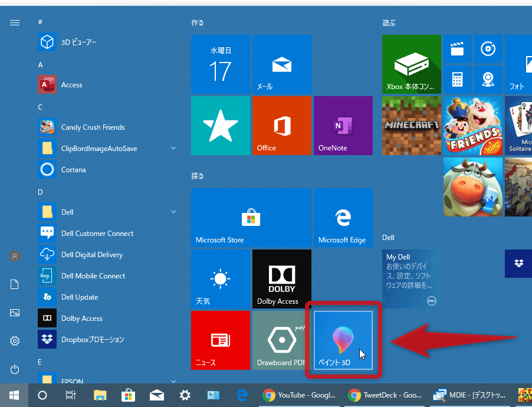Open the Maps pin small tile
Image resolution: width=532 pixels, height=407 pixels.
click(x=488, y=80)
